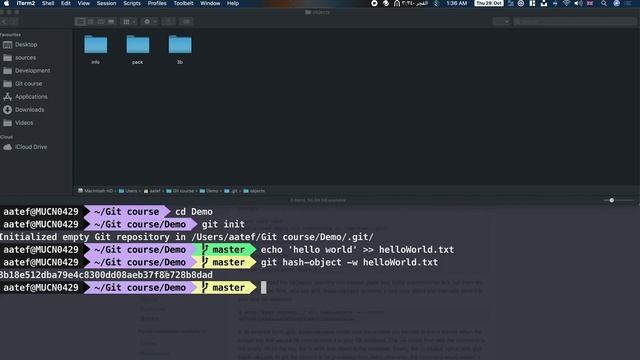
Task: Click Macintosh HD in Finder path bar
Action: pyautogui.click(x=95, y=191)
